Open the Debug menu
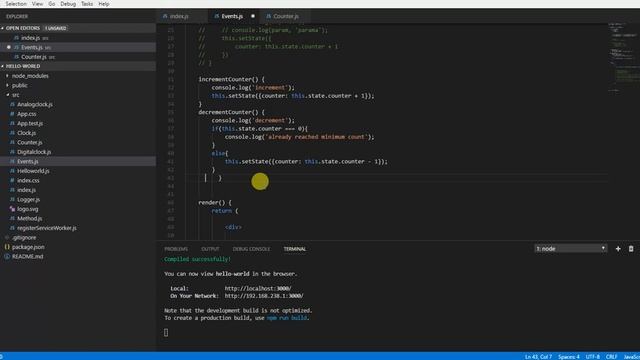The image size is (640, 360). click(x=68, y=4)
